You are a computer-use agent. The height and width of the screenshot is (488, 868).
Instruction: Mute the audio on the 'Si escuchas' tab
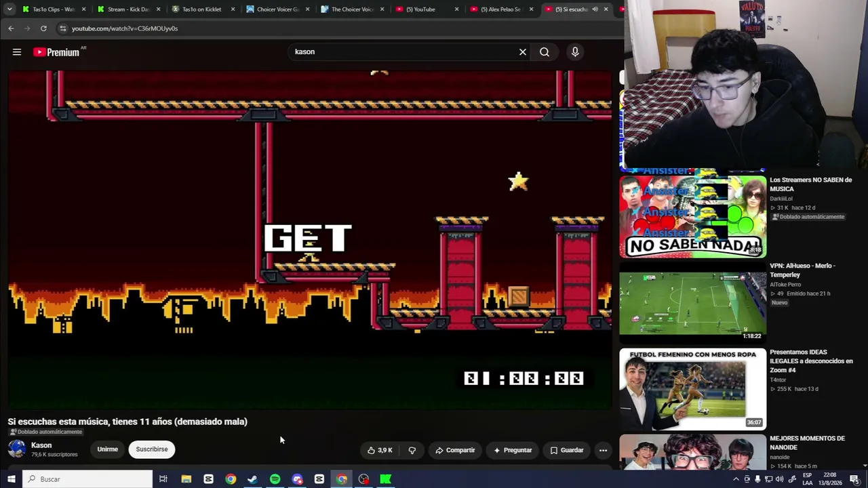tap(595, 9)
